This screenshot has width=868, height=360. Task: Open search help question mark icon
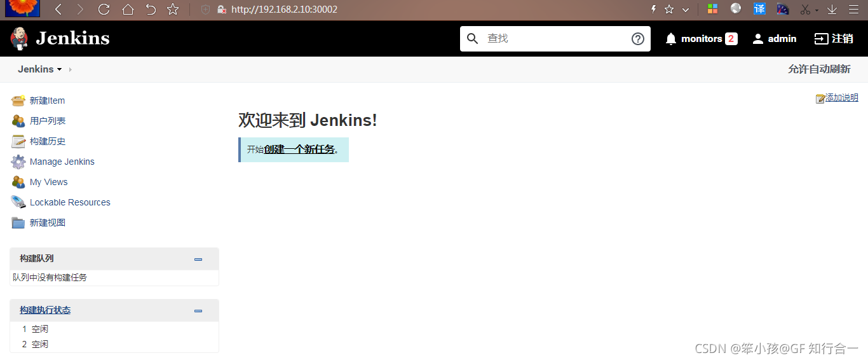click(638, 39)
